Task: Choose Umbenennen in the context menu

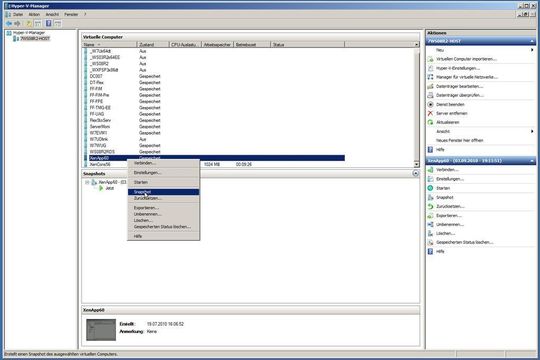Action: 164,214
